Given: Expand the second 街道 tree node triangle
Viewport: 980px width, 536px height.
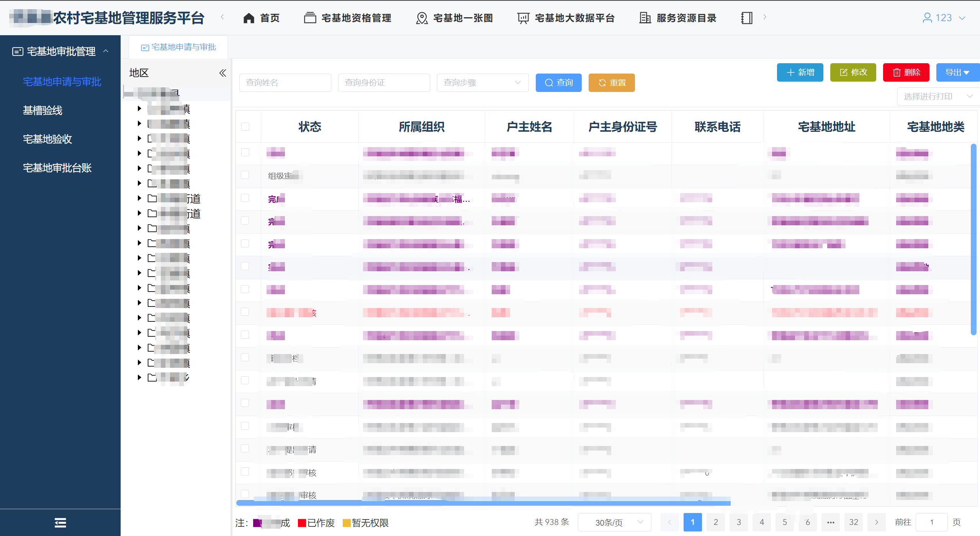Looking at the screenshot, I should point(139,213).
